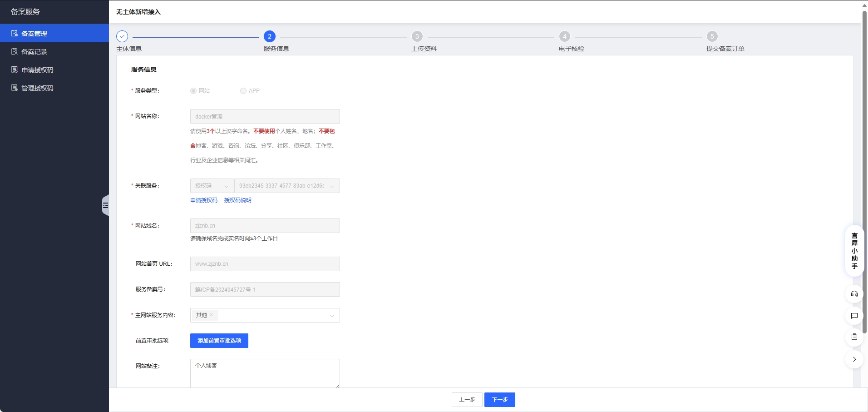Remove the 其他 tag with x icon
Image resolution: width=868 pixels, height=412 pixels.
[x=211, y=315]
